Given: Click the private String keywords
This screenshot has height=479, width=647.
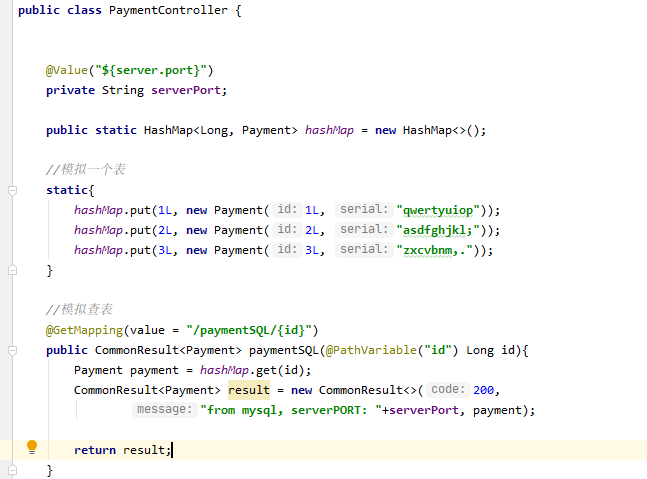Looking at the screenshot, I should tap(95, 90).
